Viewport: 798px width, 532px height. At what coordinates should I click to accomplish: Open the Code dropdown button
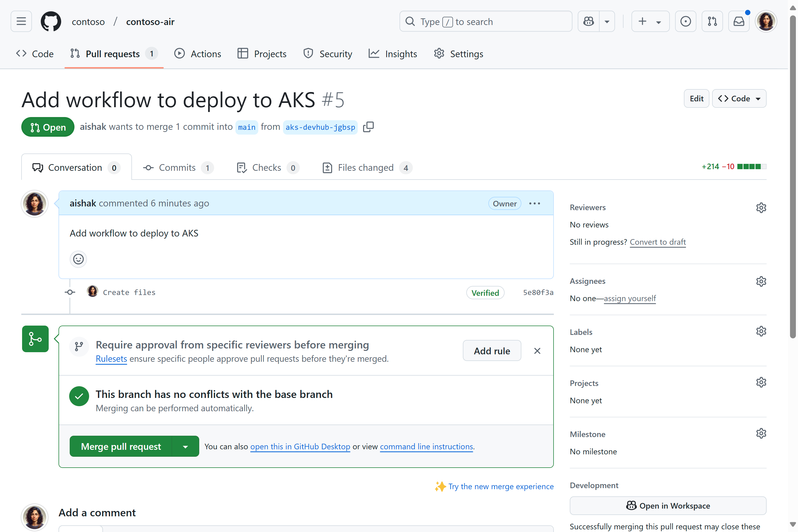(x=739, y=99)
